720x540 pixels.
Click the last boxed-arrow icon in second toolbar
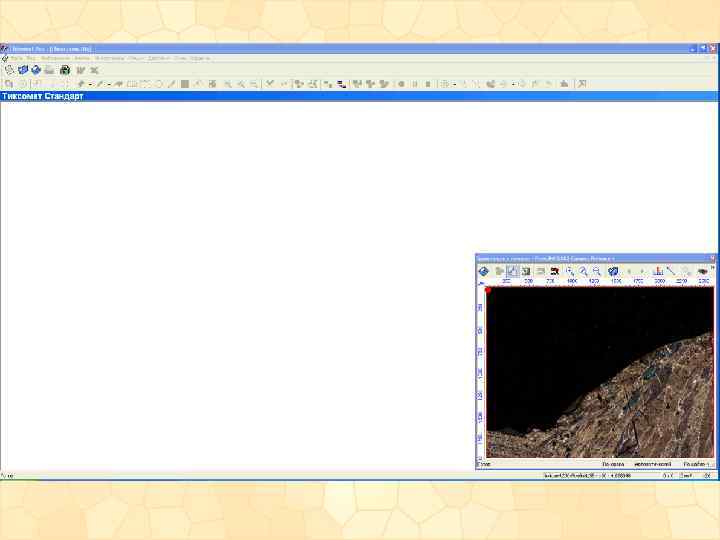[x=582, y=84]
